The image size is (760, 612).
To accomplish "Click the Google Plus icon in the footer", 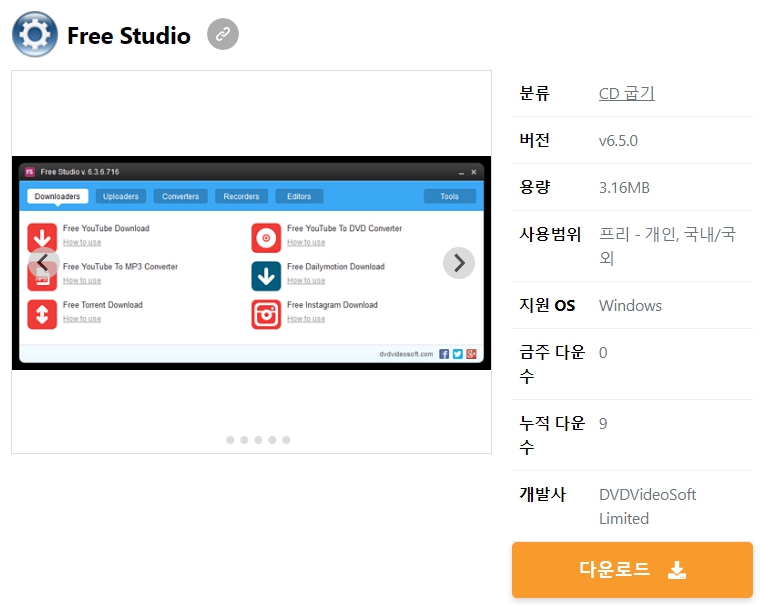I will click(471, 354).
